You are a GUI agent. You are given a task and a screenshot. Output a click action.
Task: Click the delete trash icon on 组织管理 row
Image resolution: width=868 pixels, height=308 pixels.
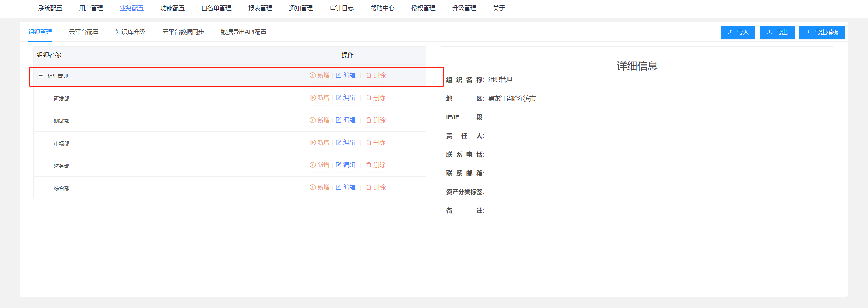(x=369, y=75)
